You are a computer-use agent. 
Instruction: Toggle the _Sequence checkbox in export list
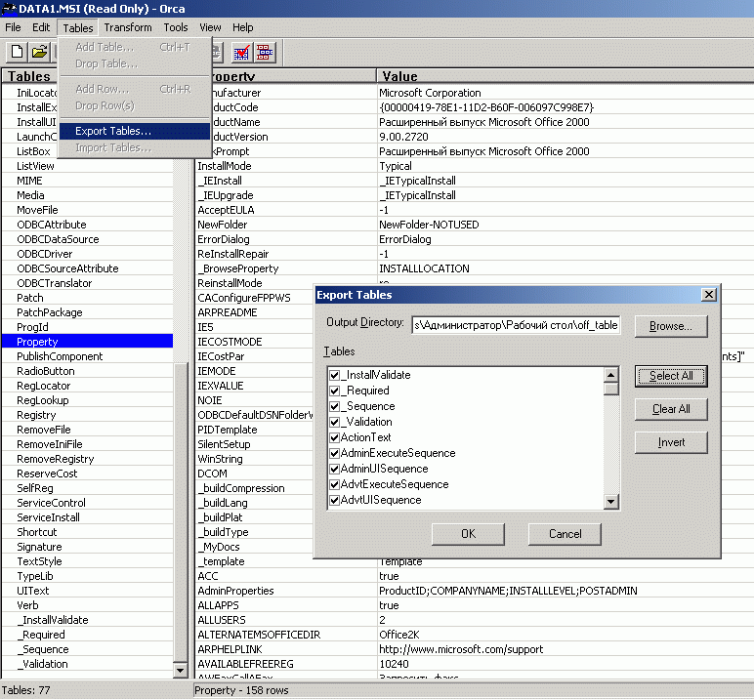[335, 406]
